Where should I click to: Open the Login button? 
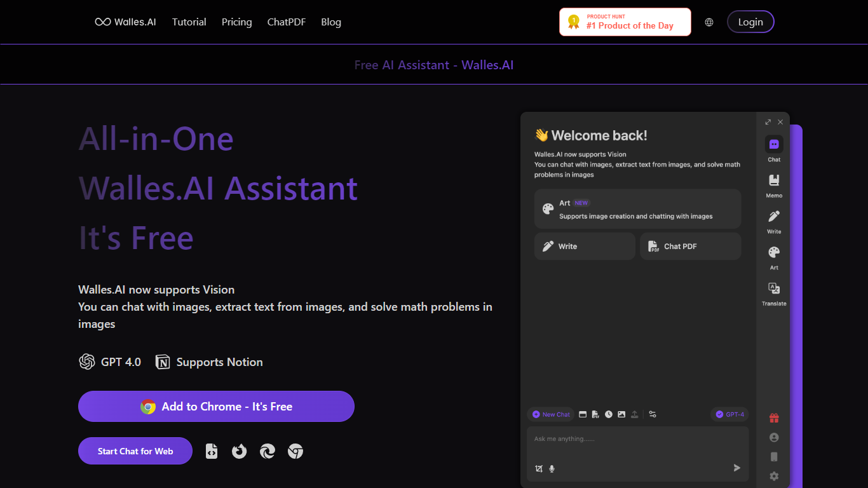(x=750, y=22)
